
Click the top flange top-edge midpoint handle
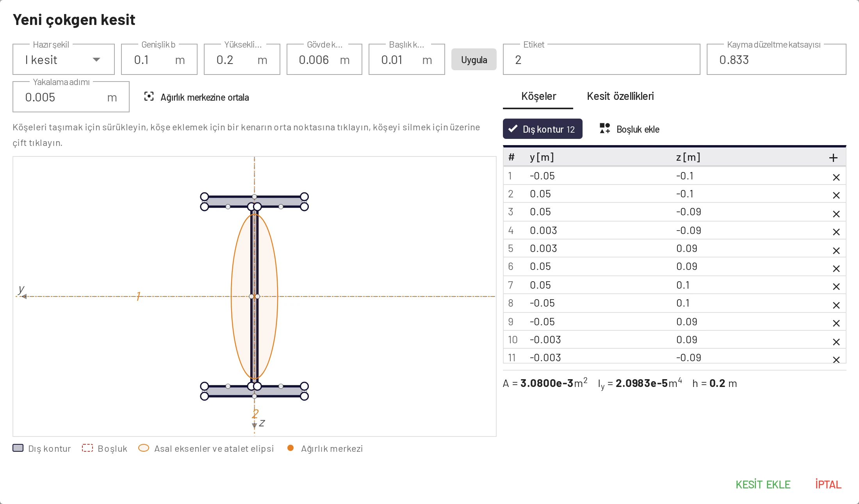tap(255, 197)
